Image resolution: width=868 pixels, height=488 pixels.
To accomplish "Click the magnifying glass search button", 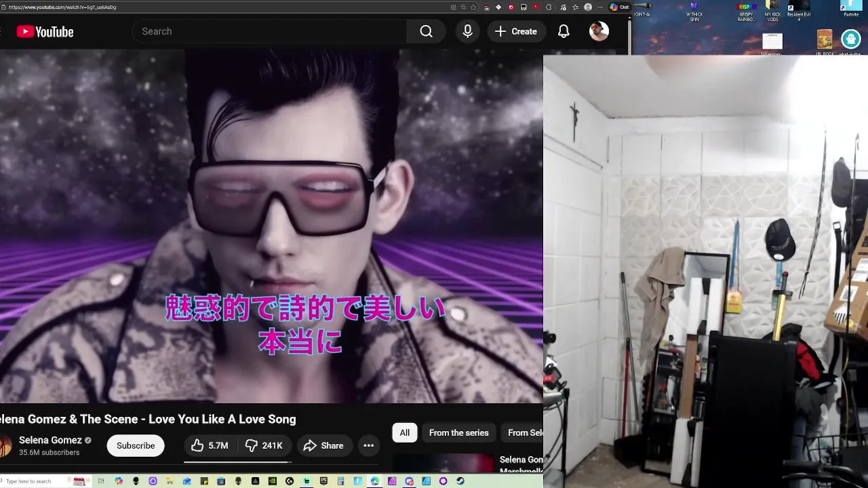I will pos(426,31).
